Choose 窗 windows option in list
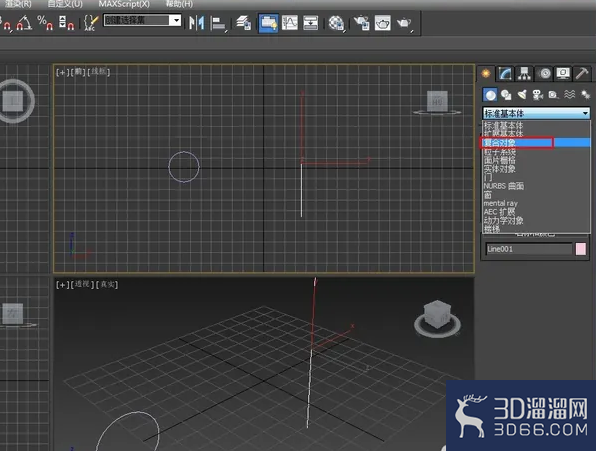This screenshot has height=451, width=596. (x=536, y=195)
